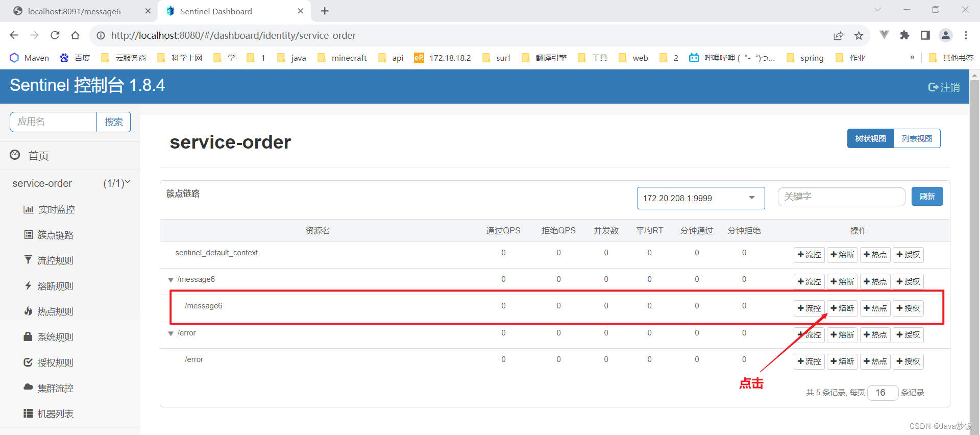Viewport: 980px width, 435px height.
Task: Open 流控规则 in the sidebar
Action: coord(49,260)
